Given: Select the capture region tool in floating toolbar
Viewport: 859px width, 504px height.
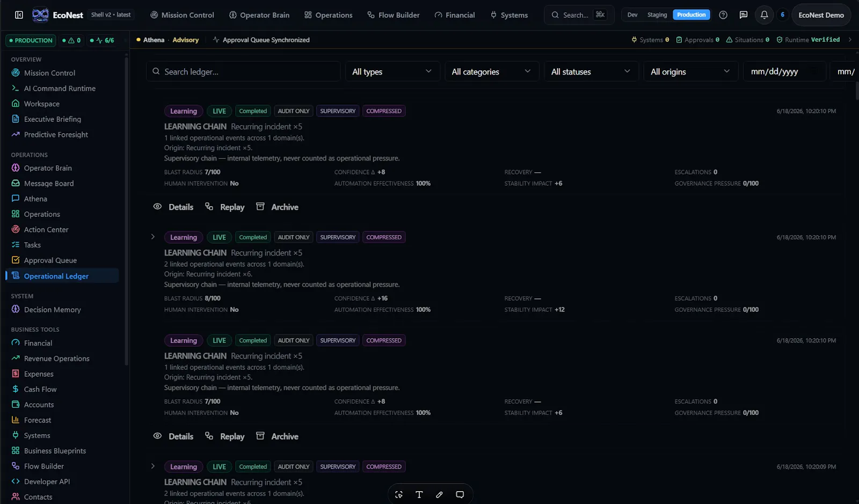Looking at the screenshot, I should coord(399,495).
